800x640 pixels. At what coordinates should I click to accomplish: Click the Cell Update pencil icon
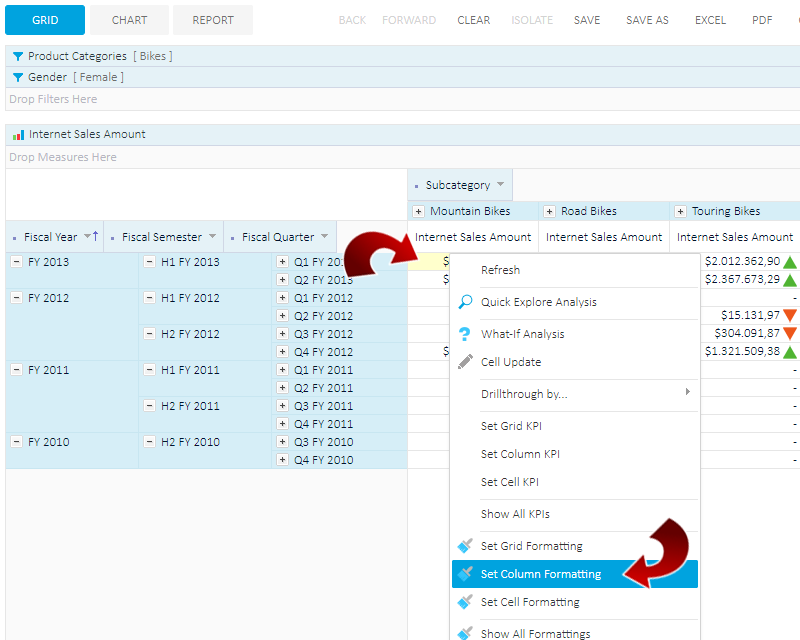tap(465, 361)
